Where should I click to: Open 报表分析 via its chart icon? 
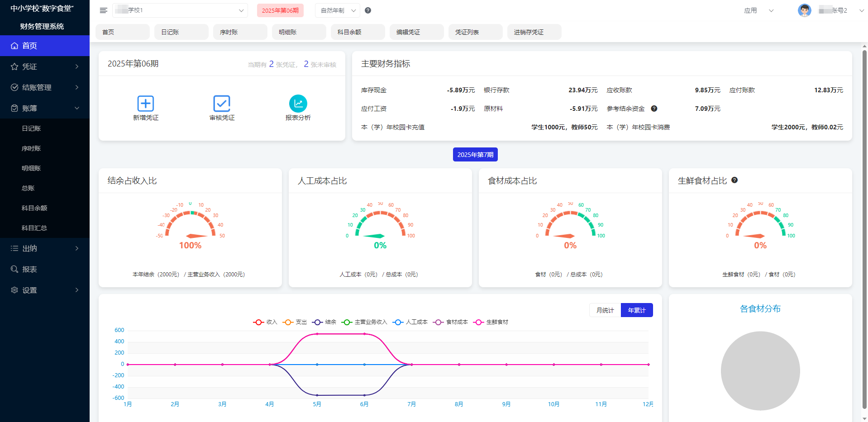[x=298, y=103]
